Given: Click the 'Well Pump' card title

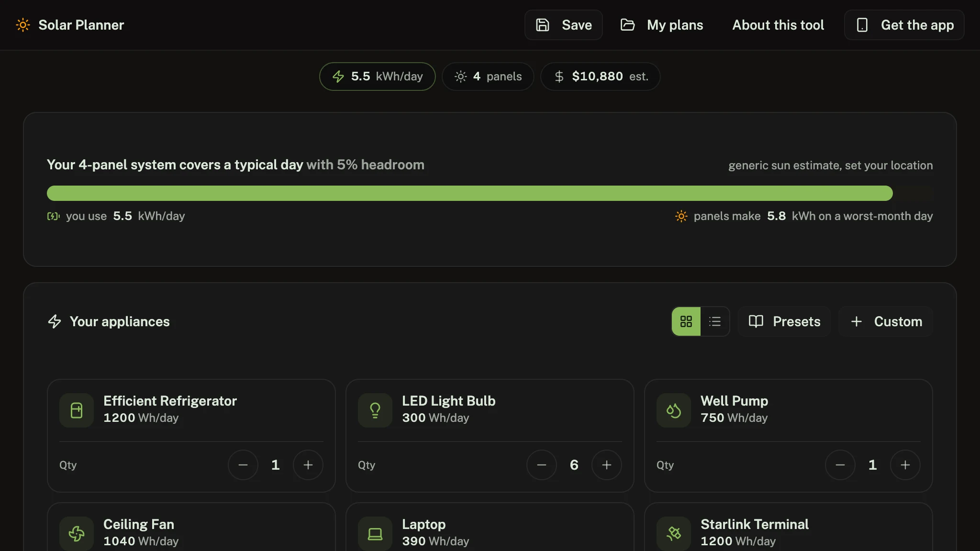Looking at the screenshot, I should click(x=735, y=401).
